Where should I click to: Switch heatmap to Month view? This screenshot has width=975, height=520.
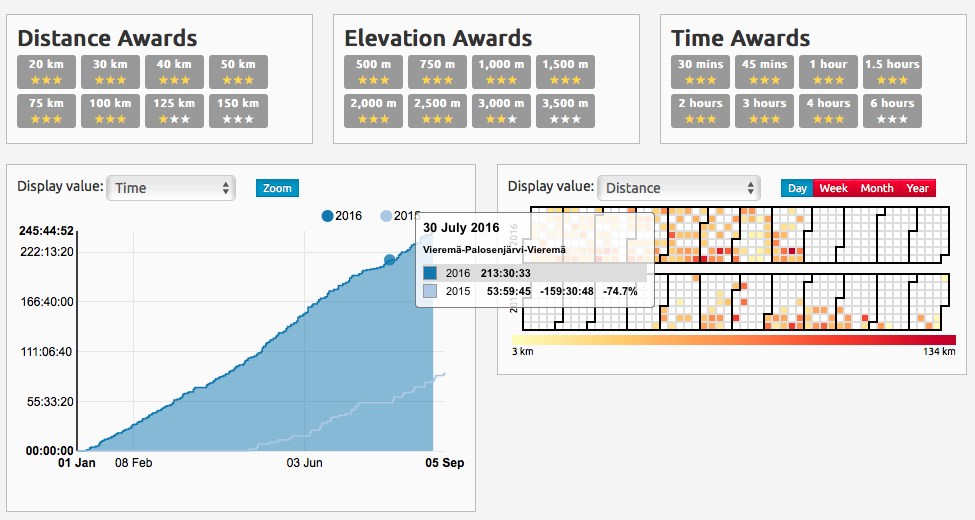877,188
